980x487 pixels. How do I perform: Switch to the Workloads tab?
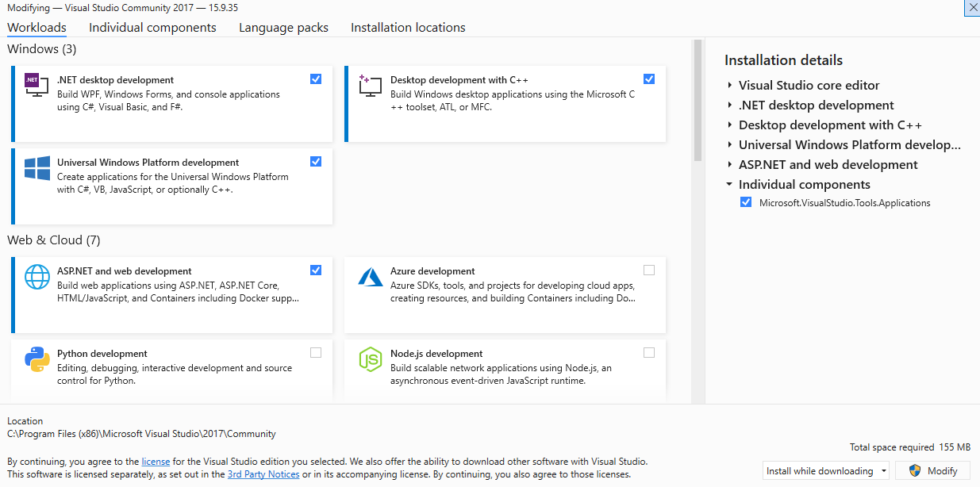37,27
